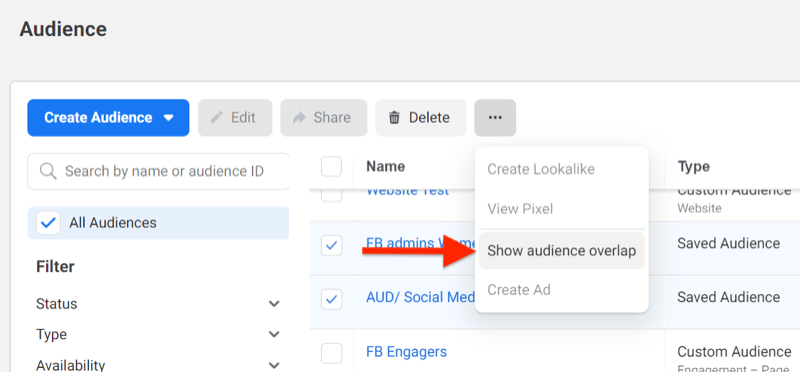
Task: Choose Create Lookalike from the menu
Action: (x=541, y=169)
